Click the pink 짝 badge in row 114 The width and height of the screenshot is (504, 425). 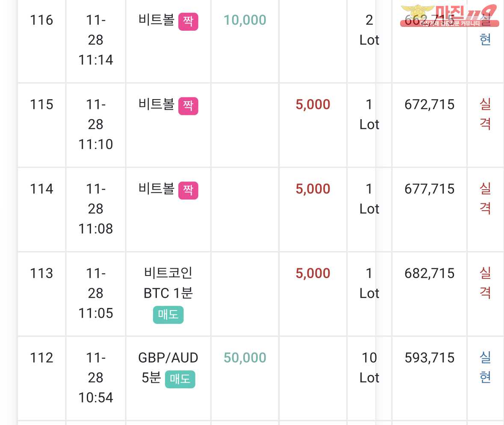click(188, 190)
